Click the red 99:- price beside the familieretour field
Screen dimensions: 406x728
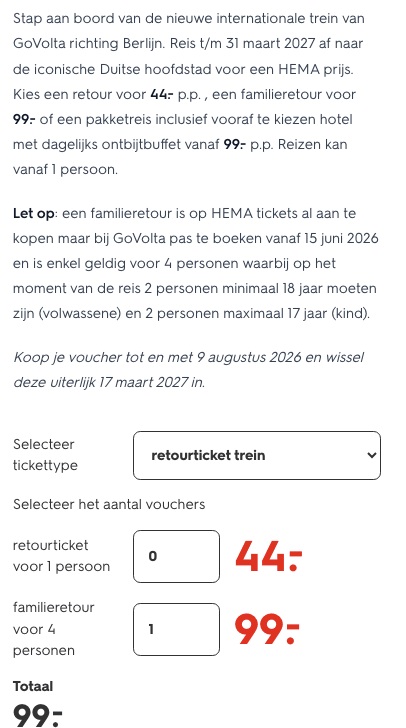[x=267, y=629]
